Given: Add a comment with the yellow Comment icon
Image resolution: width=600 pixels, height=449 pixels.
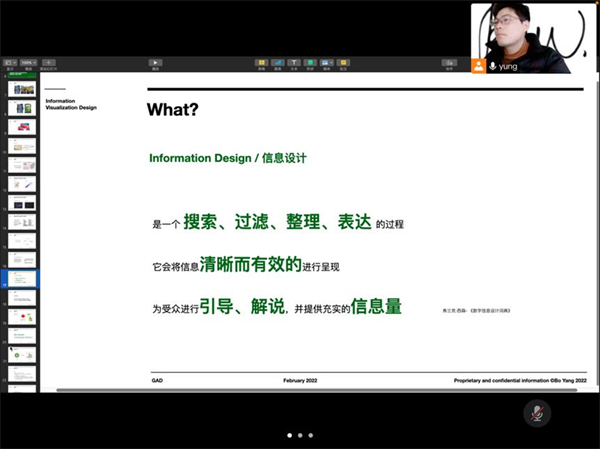Looking at the screenshot, I should [343, 62].
